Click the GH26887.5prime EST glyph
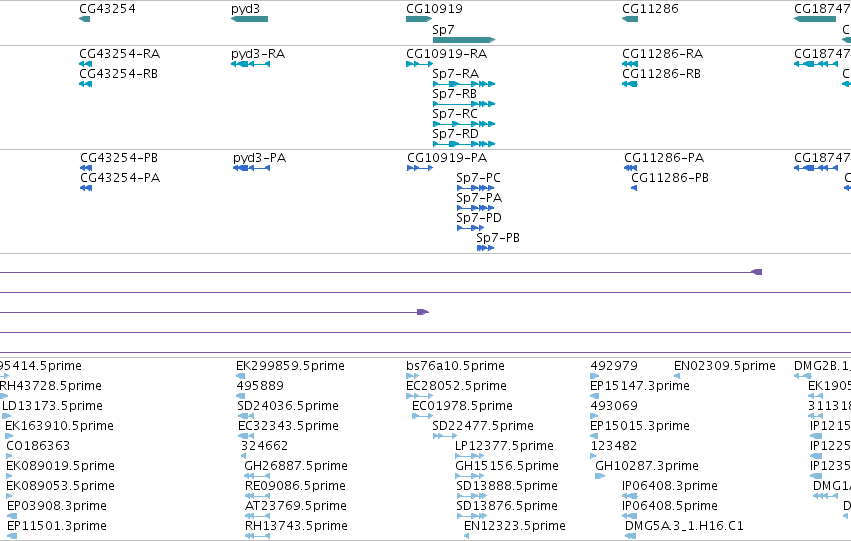Viewport: 851px width, 541px height. coord(257,476)
